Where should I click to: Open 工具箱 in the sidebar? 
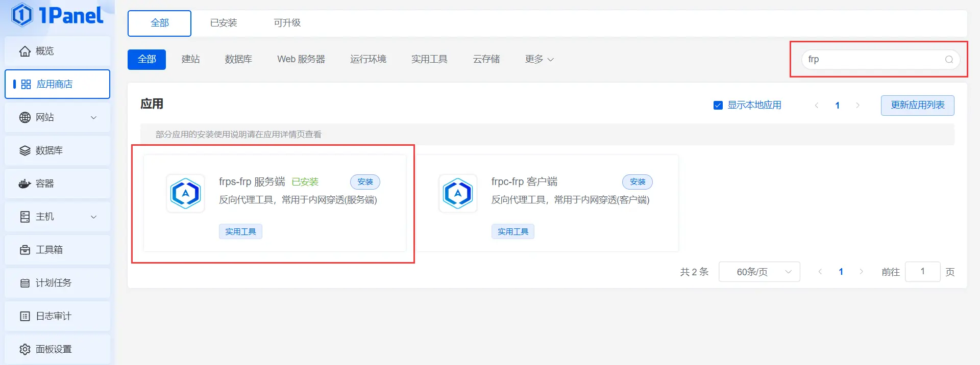pyautogui.click(x=57, y=250)
